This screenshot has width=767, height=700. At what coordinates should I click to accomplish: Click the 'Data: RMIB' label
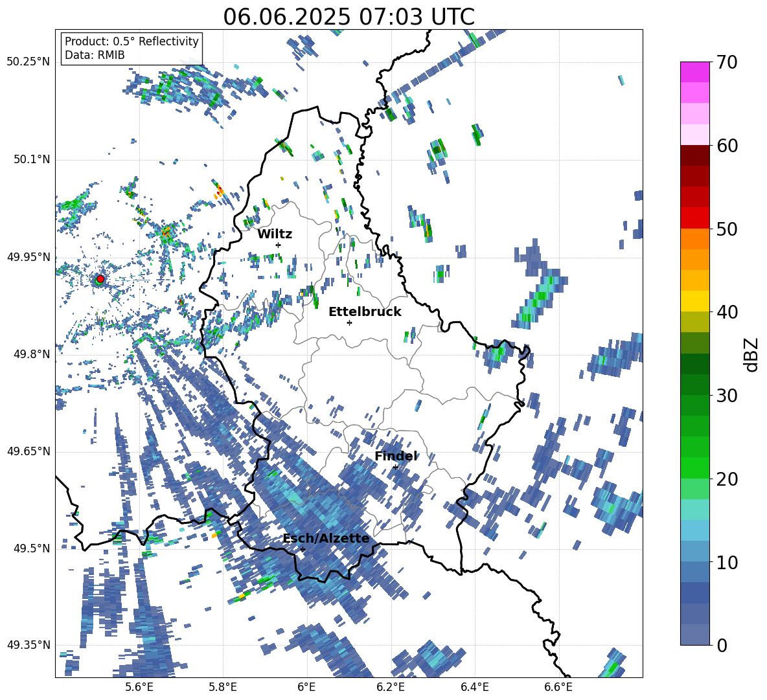(x=95, y=55)
